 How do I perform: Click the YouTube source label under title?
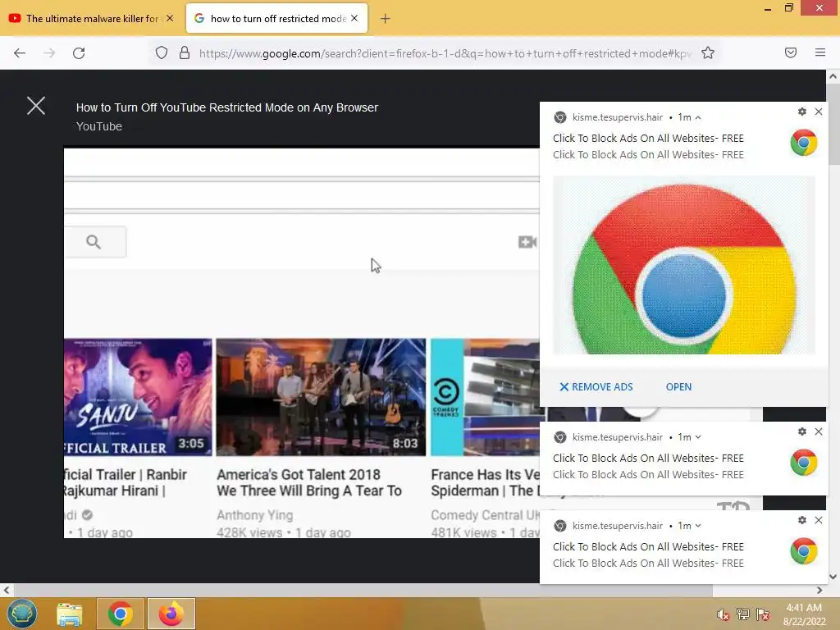pyautogui.click(x=99, y=126)
